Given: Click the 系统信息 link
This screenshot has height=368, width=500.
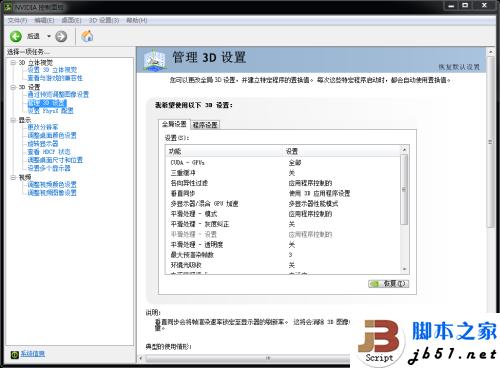Looking at the screenshot, I should point(33,354).
